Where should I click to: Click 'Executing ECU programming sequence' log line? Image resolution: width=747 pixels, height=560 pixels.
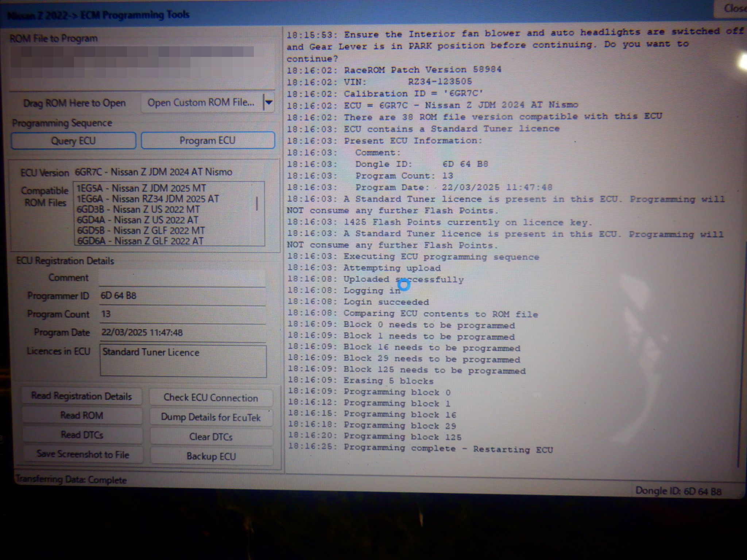coord(413,257)
